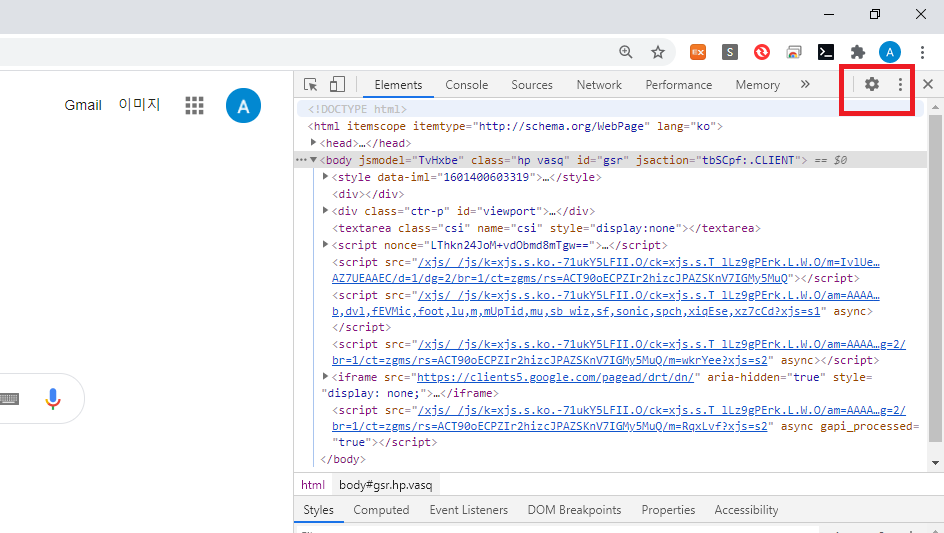
Task: Select the Accessibility pane tab
Action: tap(746, 510)
